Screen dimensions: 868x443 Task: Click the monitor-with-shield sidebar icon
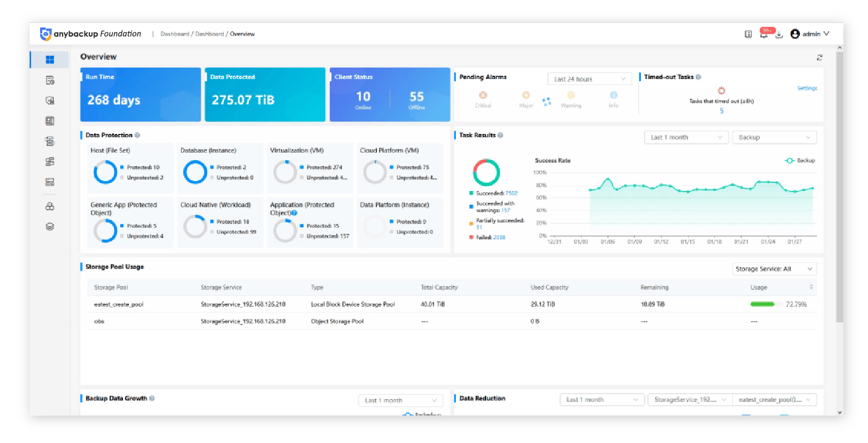(50, 100)
